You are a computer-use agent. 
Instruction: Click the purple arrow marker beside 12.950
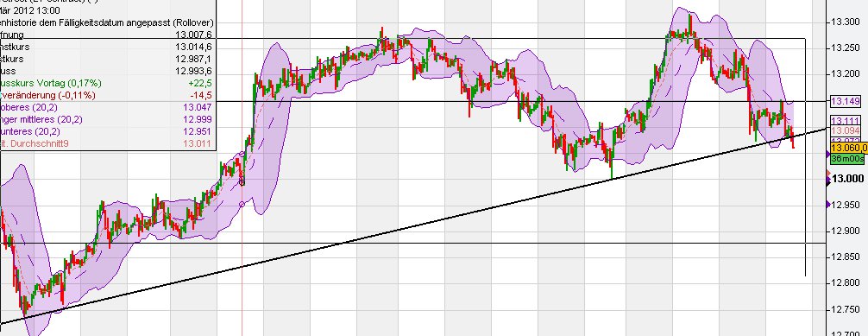pyautogui.click(x=828, y=205)
